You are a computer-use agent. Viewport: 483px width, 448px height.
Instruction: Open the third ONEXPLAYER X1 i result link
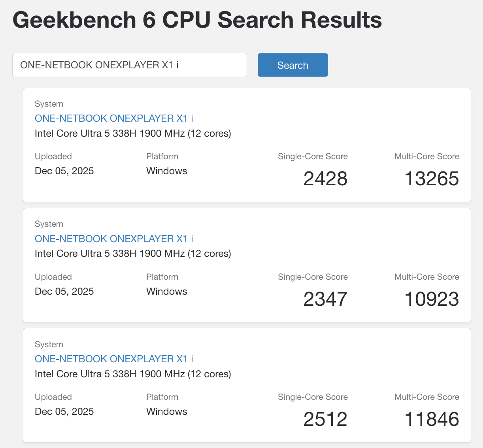114,359
